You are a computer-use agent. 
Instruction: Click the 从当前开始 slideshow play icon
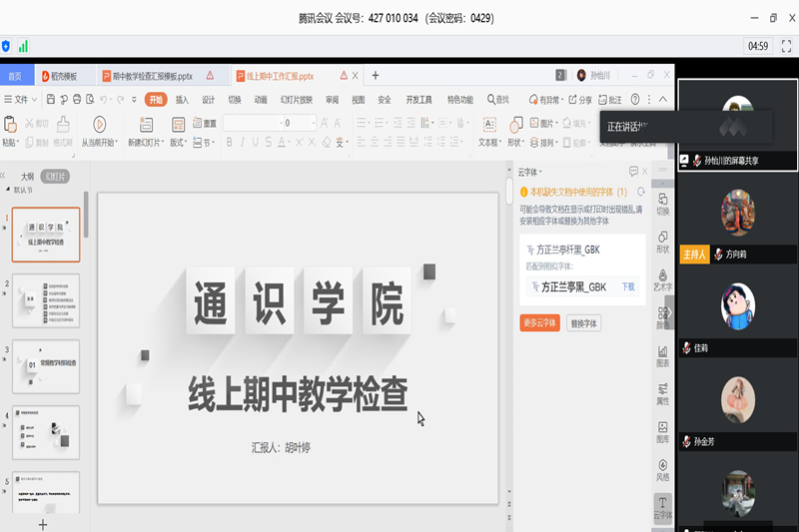click(x=99, y=124)
